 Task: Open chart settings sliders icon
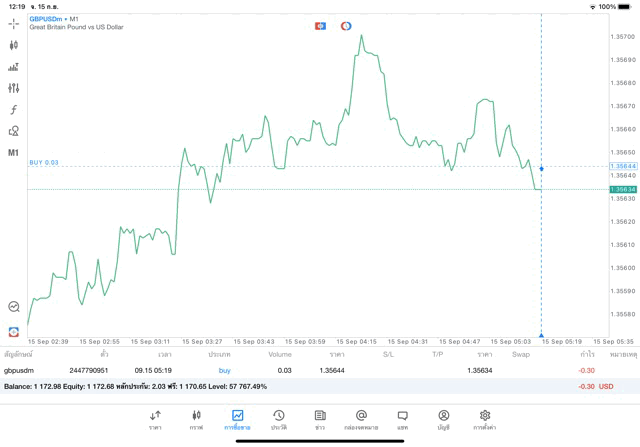13,88
